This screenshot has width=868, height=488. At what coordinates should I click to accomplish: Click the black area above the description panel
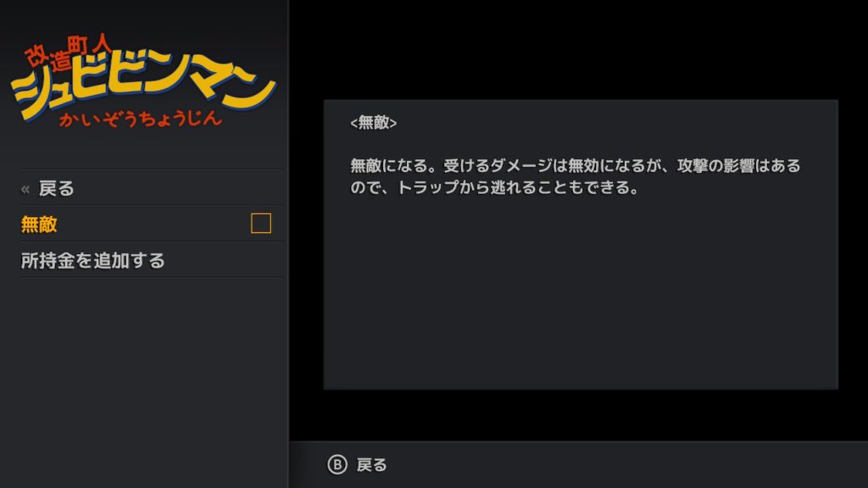click(x=578, y=50)
